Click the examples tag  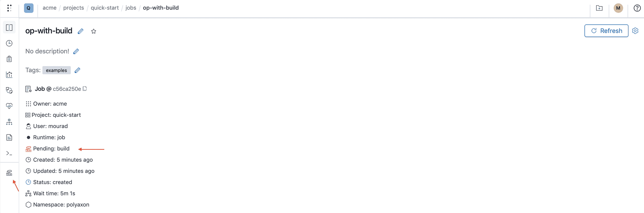pos(56,70)
